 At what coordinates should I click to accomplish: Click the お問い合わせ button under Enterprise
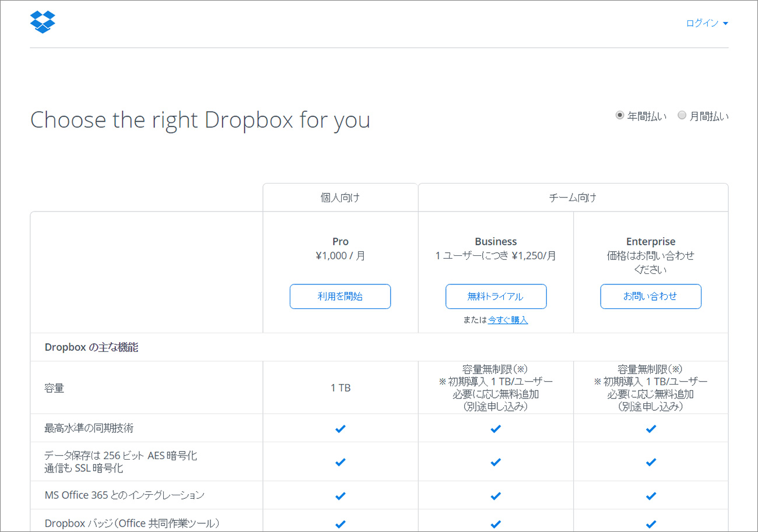[x=651, y=296]
